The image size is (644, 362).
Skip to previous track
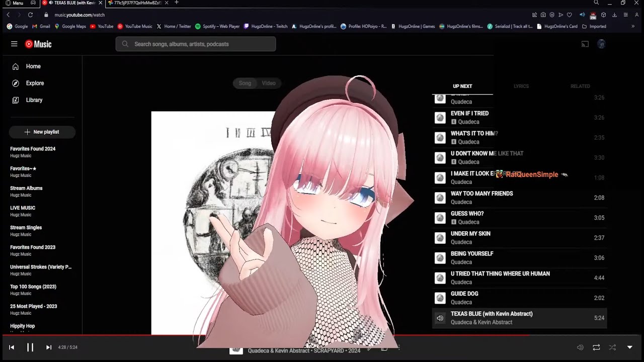[12, 347]
